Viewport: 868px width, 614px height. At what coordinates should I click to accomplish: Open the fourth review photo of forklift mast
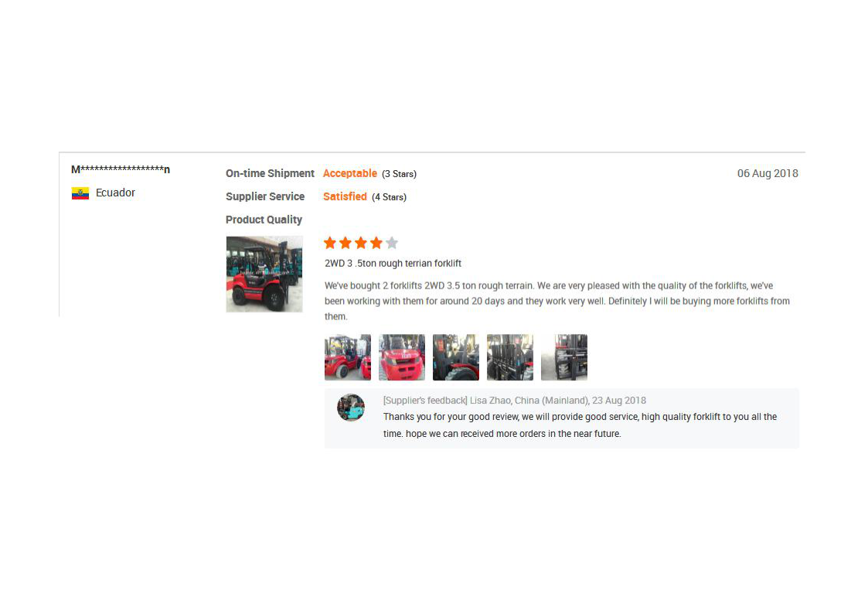pos(510,357)
